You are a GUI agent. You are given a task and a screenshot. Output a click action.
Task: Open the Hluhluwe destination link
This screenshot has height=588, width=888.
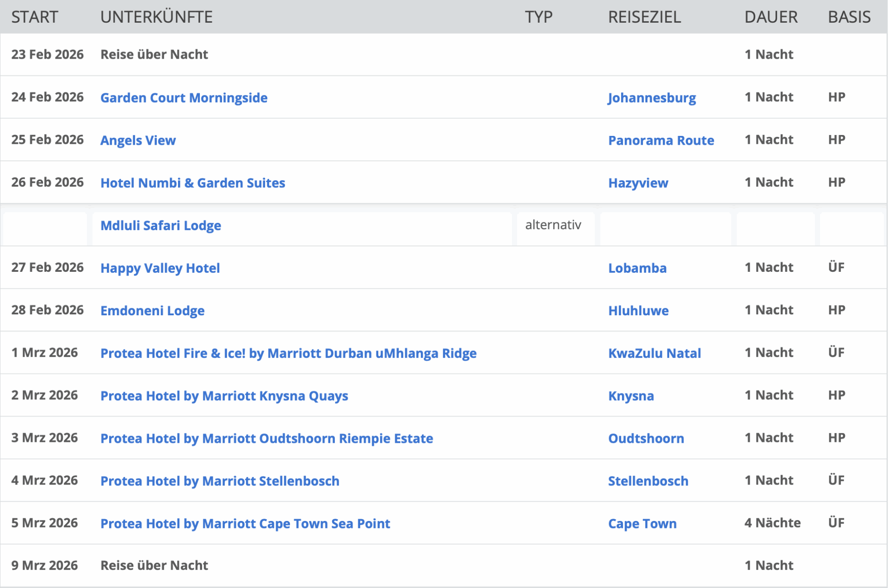[x=638, y=311]
